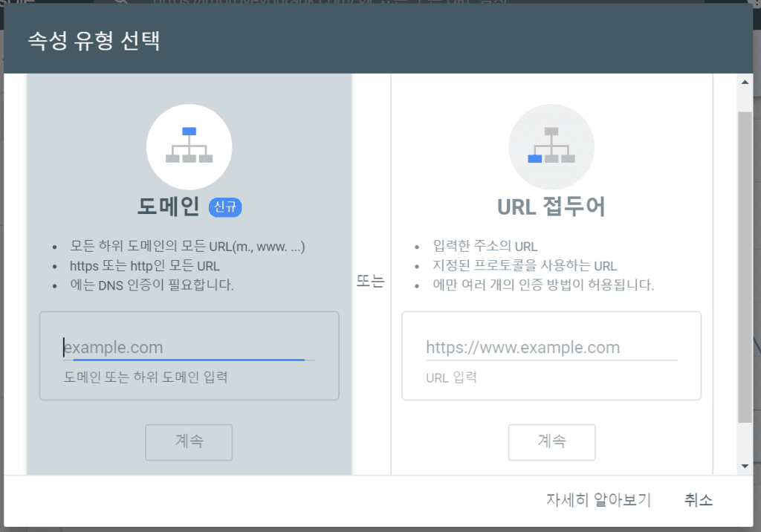Open the 자세히 알아보기 link

click(598, 499)
